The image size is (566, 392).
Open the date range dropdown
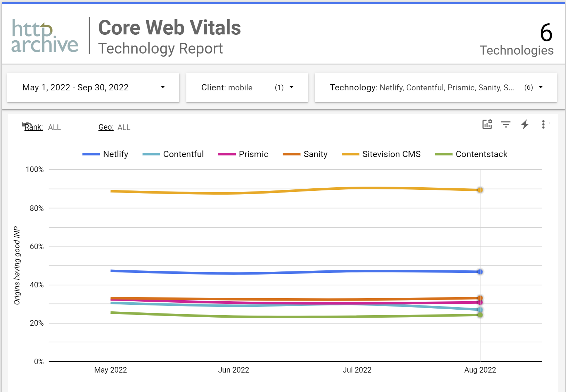tap(93, 88)
